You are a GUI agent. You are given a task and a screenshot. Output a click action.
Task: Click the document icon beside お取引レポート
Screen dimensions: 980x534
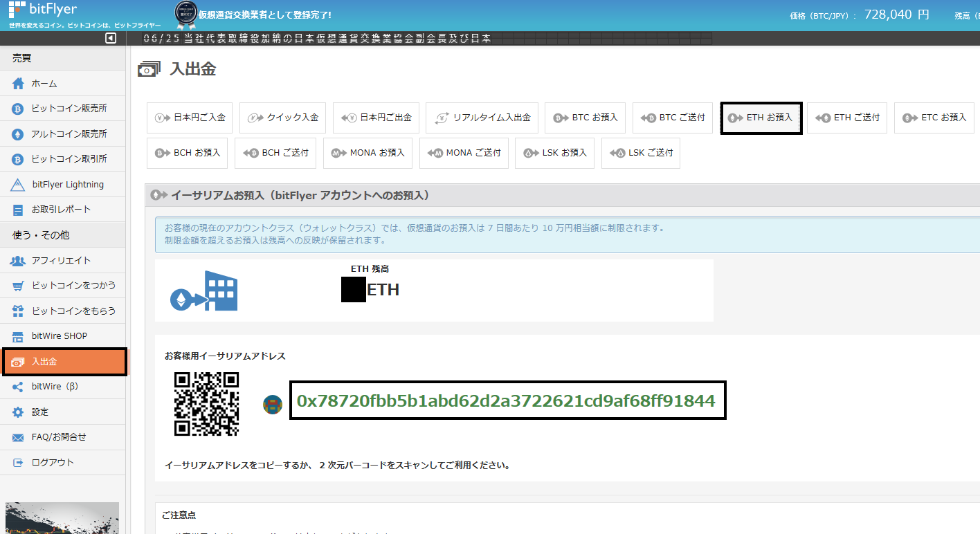[x=18, y=210]
